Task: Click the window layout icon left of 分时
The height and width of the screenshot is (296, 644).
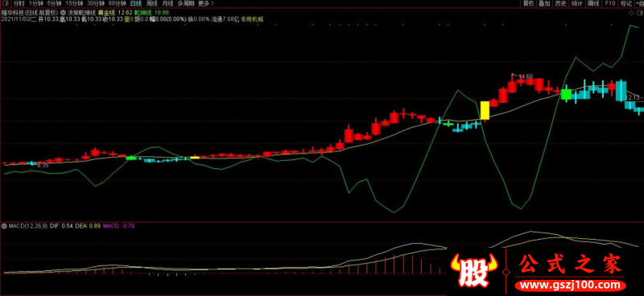Action: [x=5, y=3]
